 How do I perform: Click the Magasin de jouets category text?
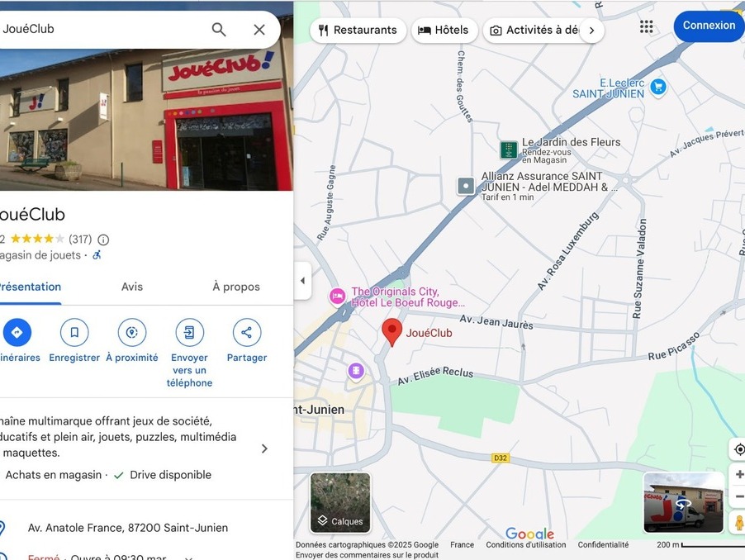(40, 255)
